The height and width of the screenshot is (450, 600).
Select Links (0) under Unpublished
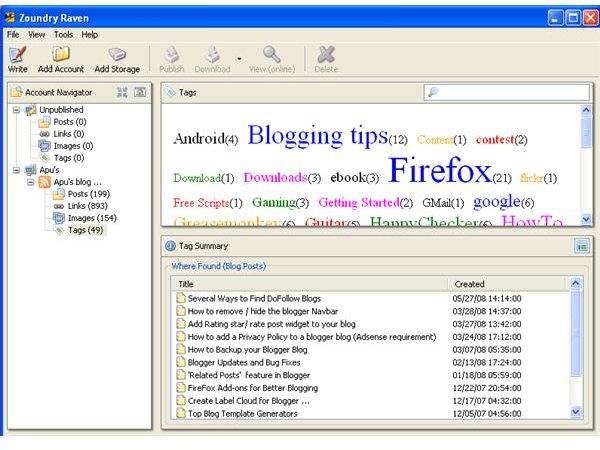click(69, 134)
